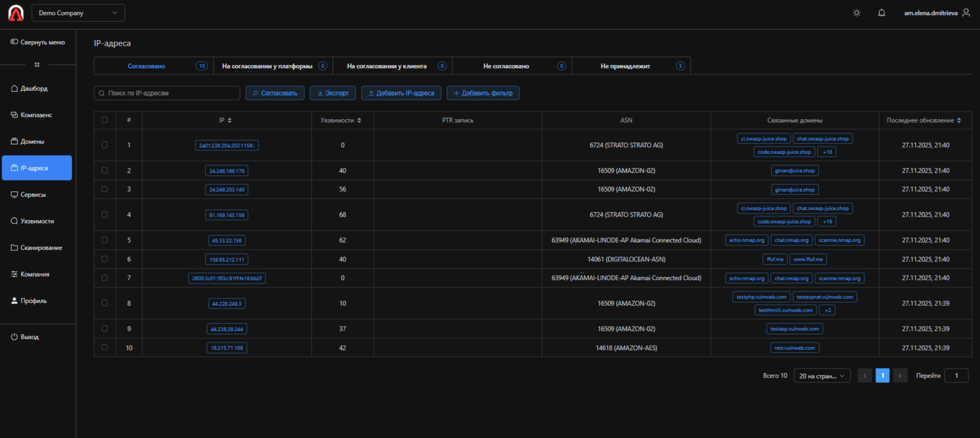
Task: Click the Перейти page number input
Action: [957, 376]
